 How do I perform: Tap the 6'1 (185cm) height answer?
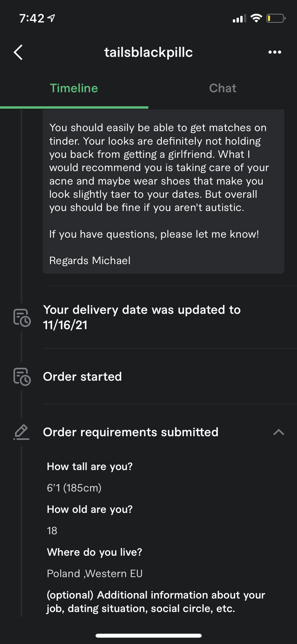tap(74, 488)
